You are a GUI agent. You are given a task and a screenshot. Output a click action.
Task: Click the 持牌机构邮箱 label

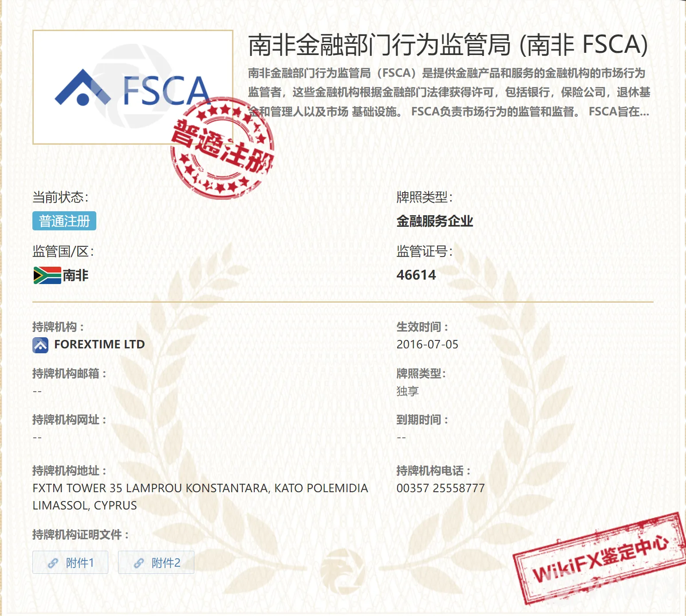69,374
